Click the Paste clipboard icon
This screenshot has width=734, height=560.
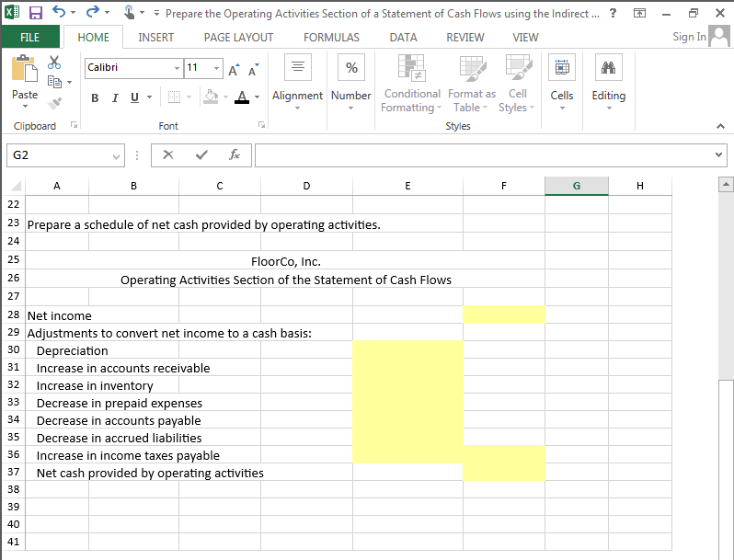(24, 69)
